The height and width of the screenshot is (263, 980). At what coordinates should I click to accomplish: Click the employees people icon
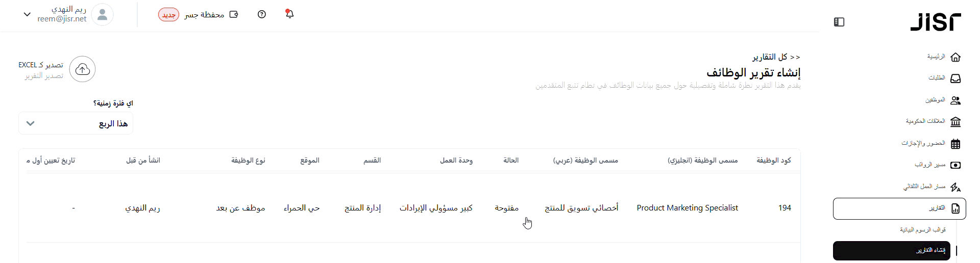(955, 100)
